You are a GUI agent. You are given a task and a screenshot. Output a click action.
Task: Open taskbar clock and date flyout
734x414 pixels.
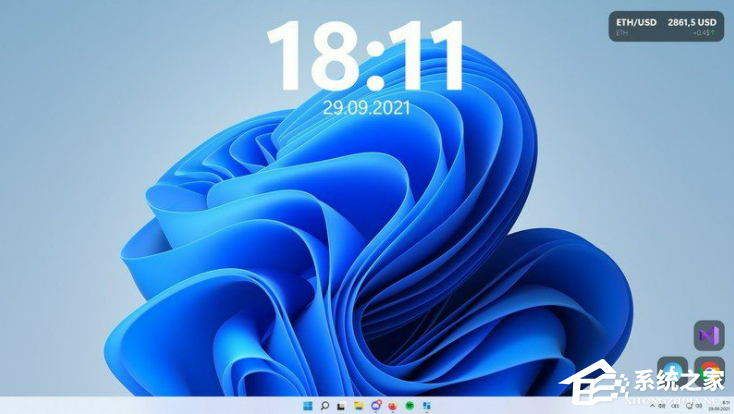point(719,406)
